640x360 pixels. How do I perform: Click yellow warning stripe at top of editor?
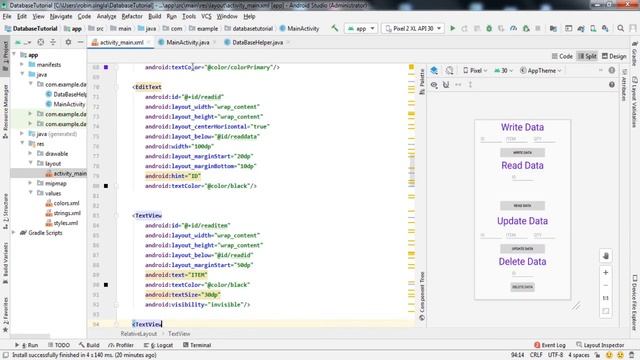click(x=411, y=67)
